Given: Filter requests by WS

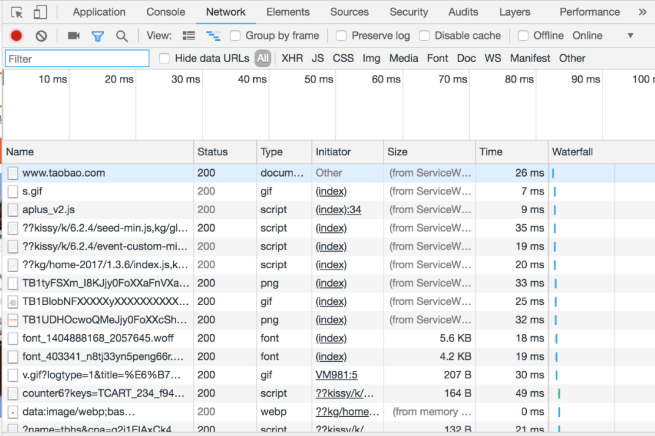Looking at the screenshot, I should (493, 58).
